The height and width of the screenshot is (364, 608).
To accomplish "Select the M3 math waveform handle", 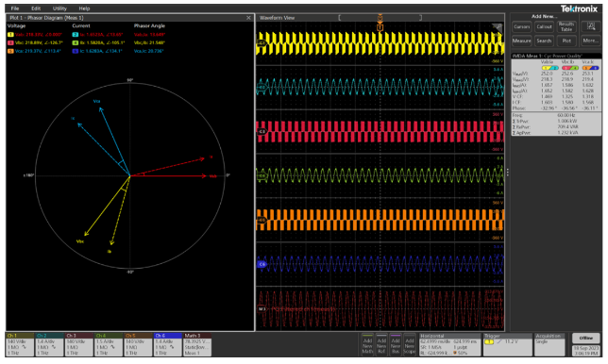I will click(x=262, y=309).
